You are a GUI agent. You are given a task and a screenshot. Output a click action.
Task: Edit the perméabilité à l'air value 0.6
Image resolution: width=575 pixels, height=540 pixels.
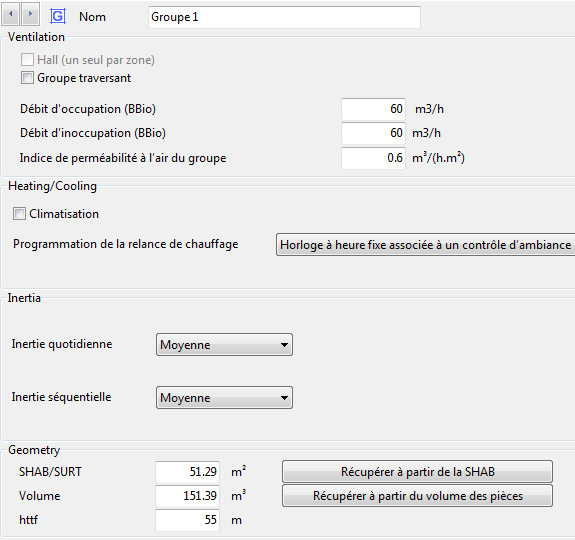(373, 158)
